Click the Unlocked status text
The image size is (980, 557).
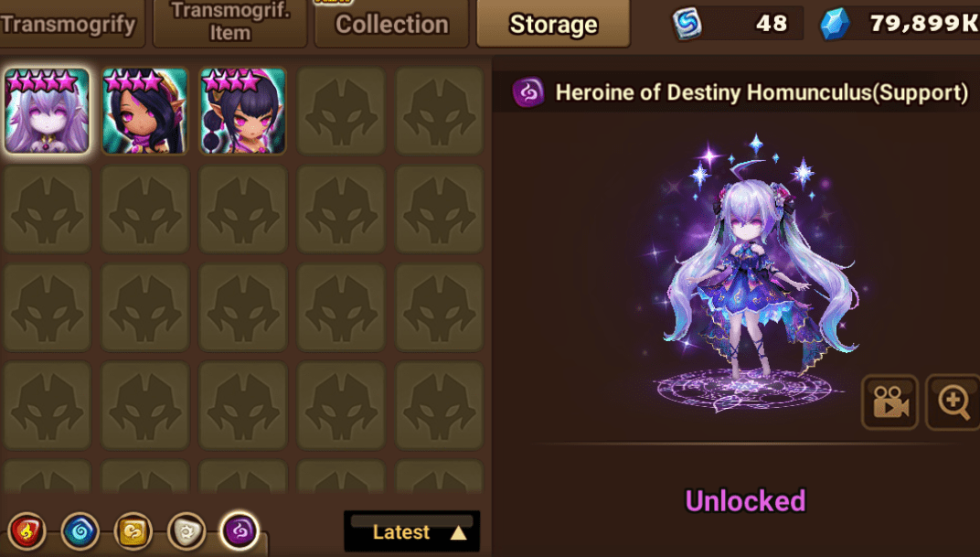pyautogui.click(x=745, y=500)
